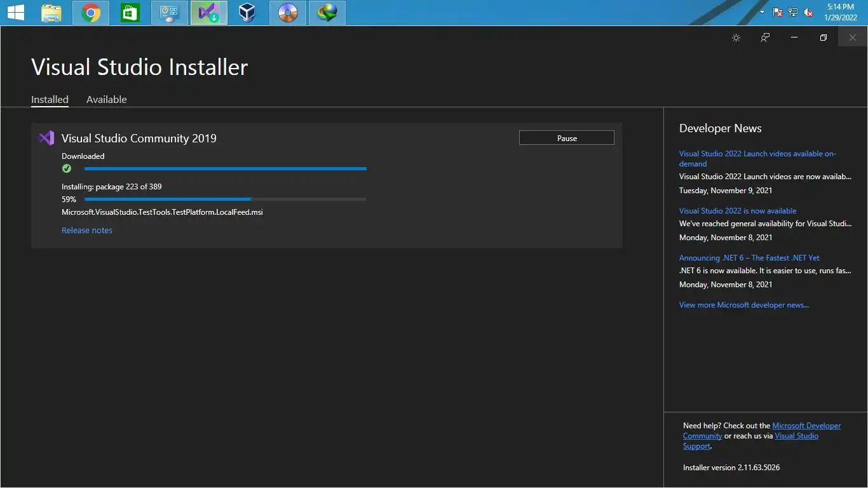Open the network status tray icon
The image size is (868, 488).
point(793,12)
